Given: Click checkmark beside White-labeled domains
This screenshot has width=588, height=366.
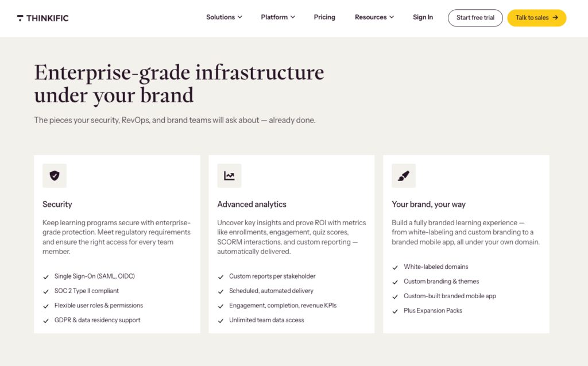Looking at the screenshot, I should (x=395, y=268).
